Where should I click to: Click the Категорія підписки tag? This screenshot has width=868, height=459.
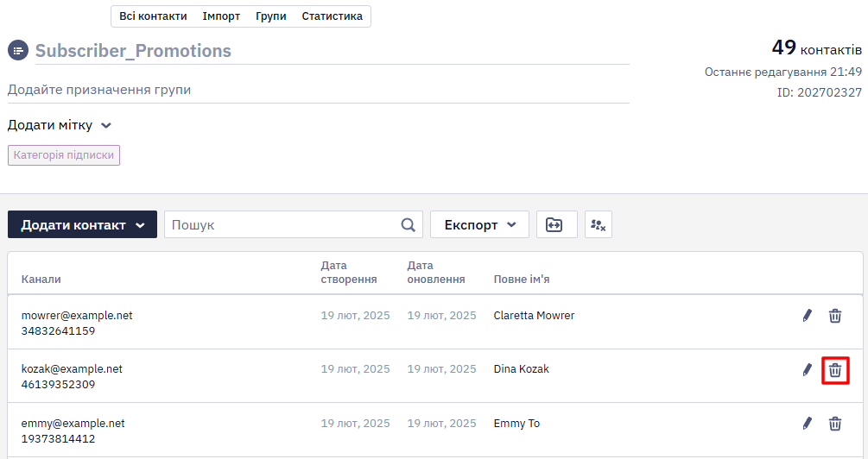pyautogui.click(x=64, y=155)
